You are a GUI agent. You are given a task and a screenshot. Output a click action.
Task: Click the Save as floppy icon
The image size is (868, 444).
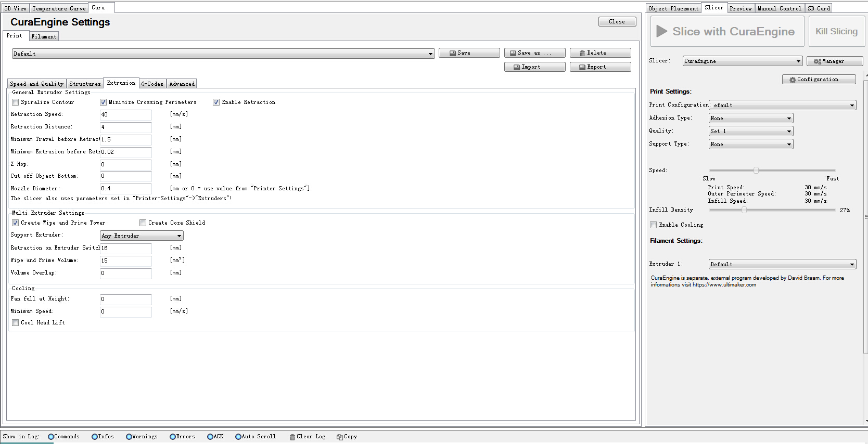pyautogui.click(x=513, y=53)
